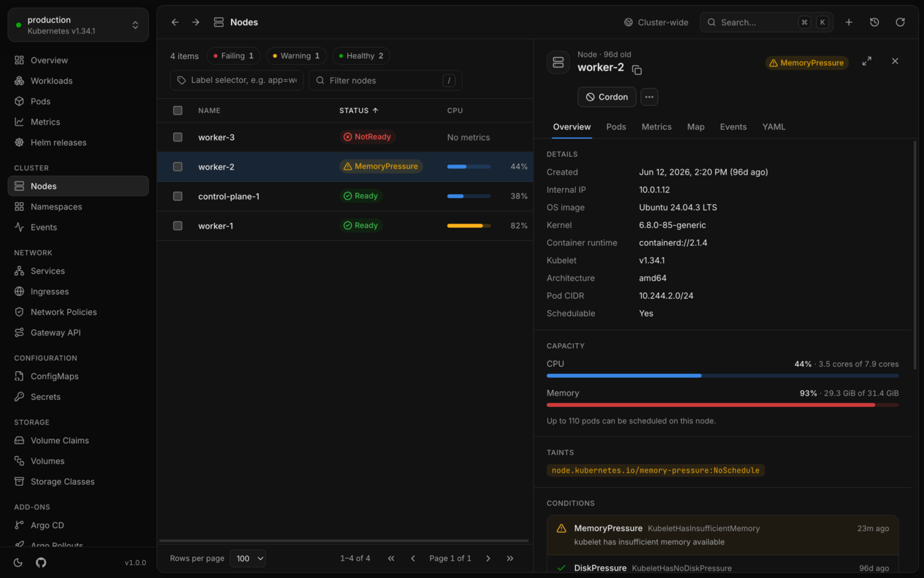The height and width of the screenshot is (578, 924).
Task: Open the GitHub link icon
Action: pos(41,563)
